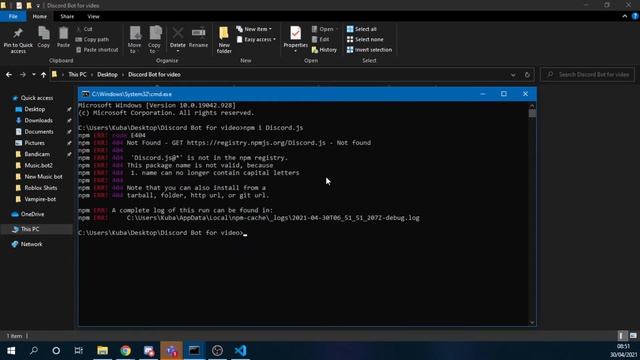Screen dimensions: 640x360
Task: Click Invert selection
Action: tap(369, 50)
